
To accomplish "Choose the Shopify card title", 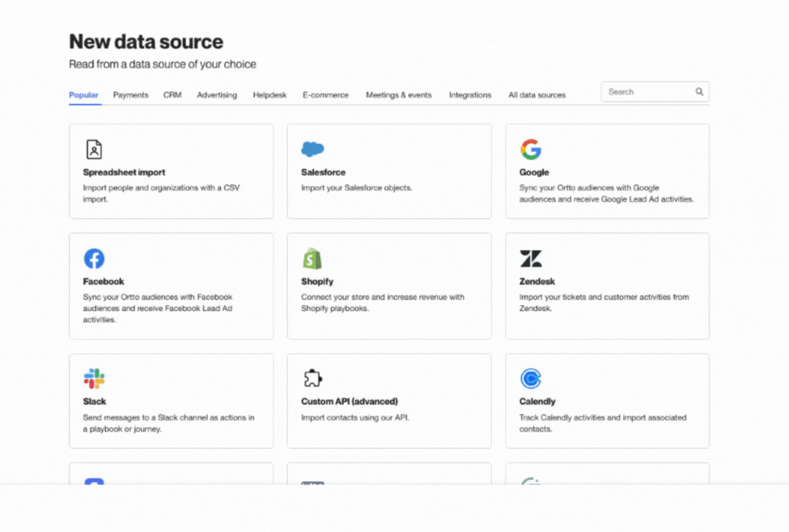I will tap(317, 282).
